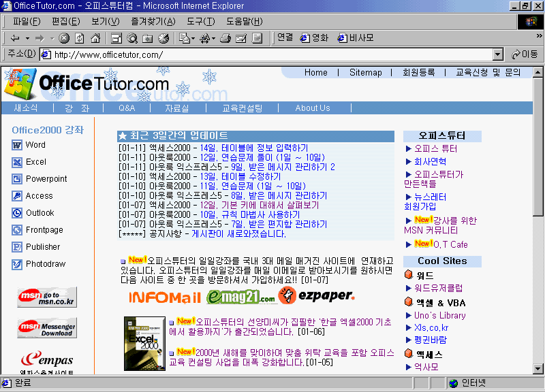
Task: Follow the Sitemap link at top
Action: (366, 72)
